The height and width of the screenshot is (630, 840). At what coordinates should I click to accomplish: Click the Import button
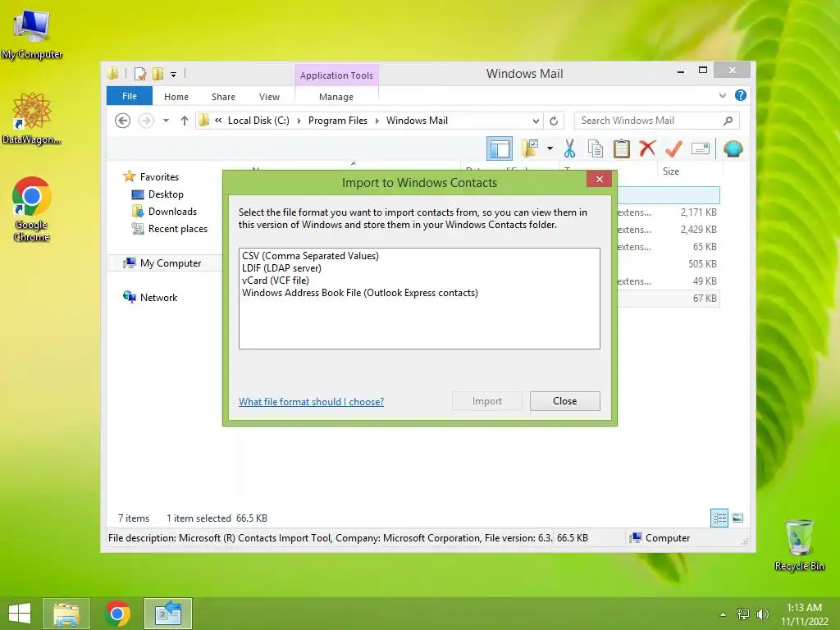coord(487,400)
